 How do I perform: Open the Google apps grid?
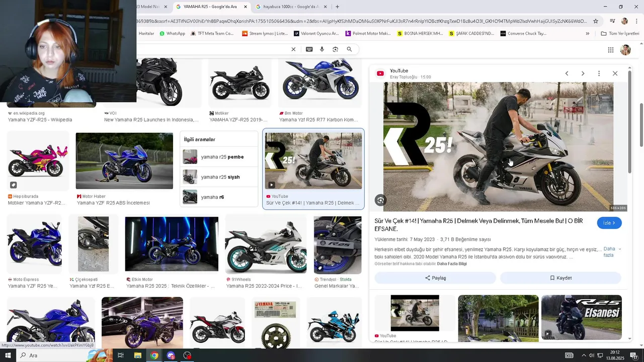pos(610,50)
